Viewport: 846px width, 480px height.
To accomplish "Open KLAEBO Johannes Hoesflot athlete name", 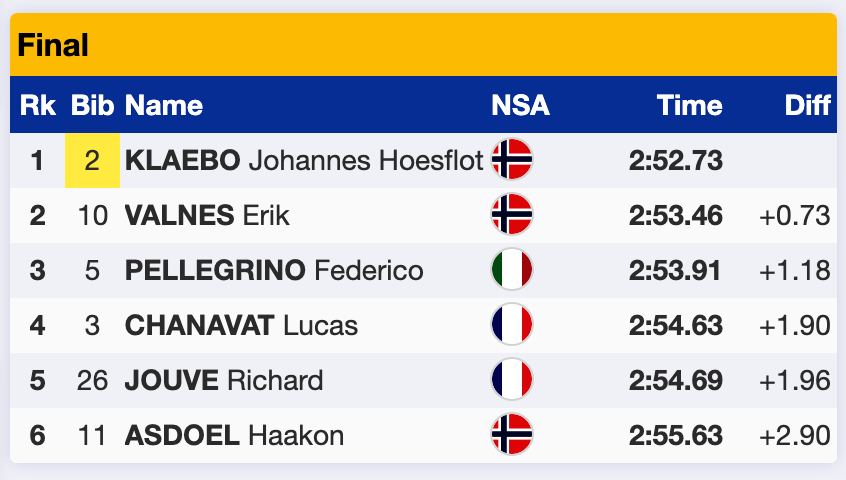I will click(x=304, y=160).
